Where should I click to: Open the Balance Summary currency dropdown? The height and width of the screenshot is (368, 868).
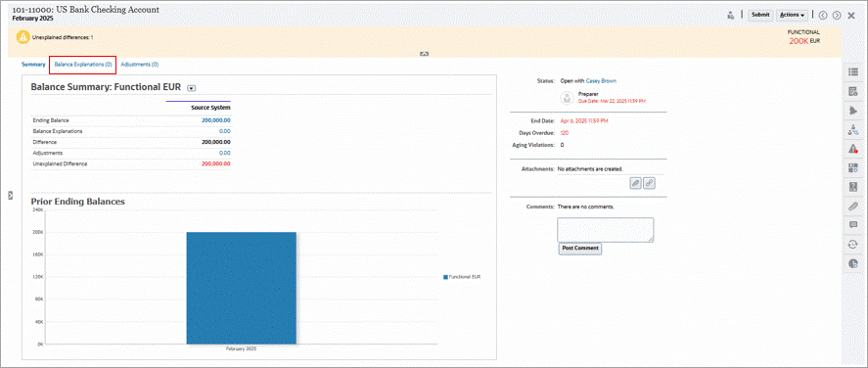pos(191,87)
